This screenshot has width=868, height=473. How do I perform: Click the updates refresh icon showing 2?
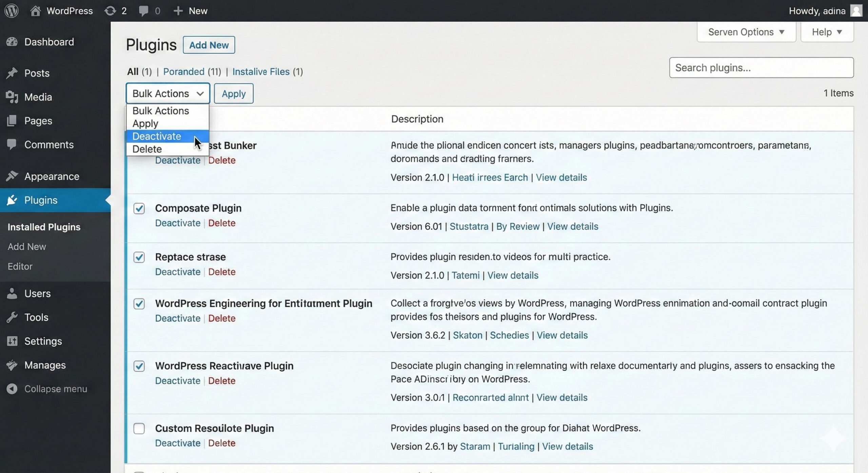click(x=111, y=11)
